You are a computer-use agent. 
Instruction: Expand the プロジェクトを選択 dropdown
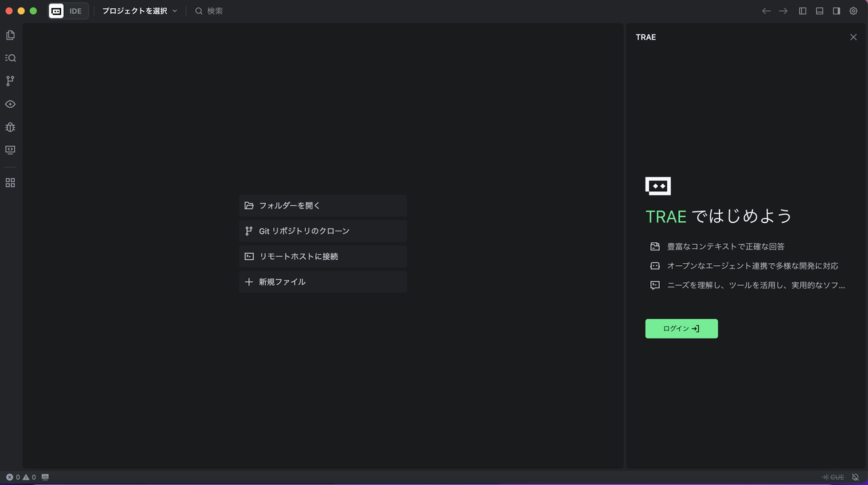click(x=140, y=11)
